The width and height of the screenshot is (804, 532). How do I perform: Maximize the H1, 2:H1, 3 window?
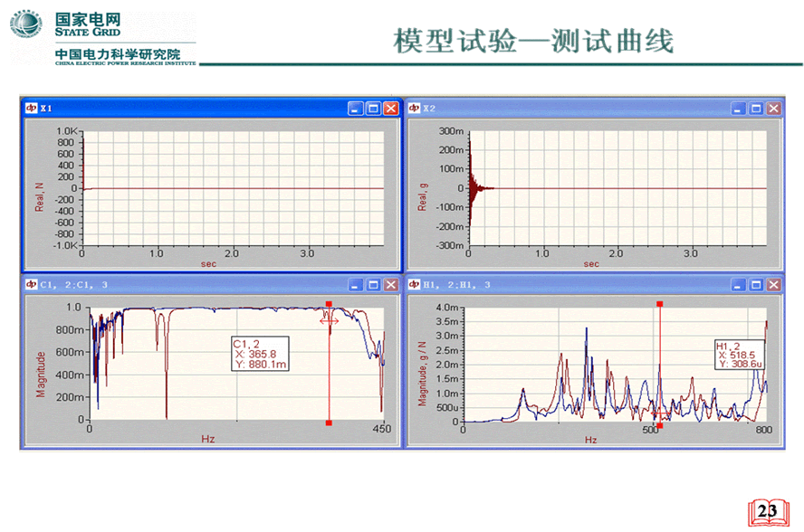(755, 284)
